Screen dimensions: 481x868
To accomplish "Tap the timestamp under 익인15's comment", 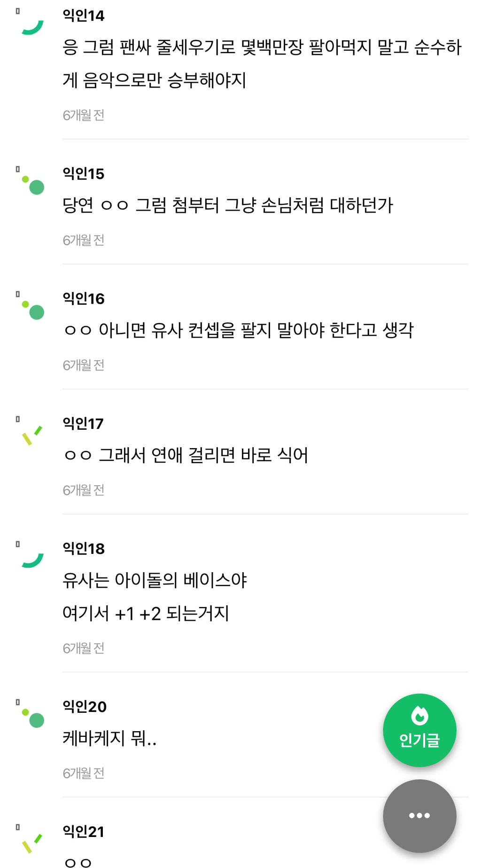I will [x=84, y=240].
